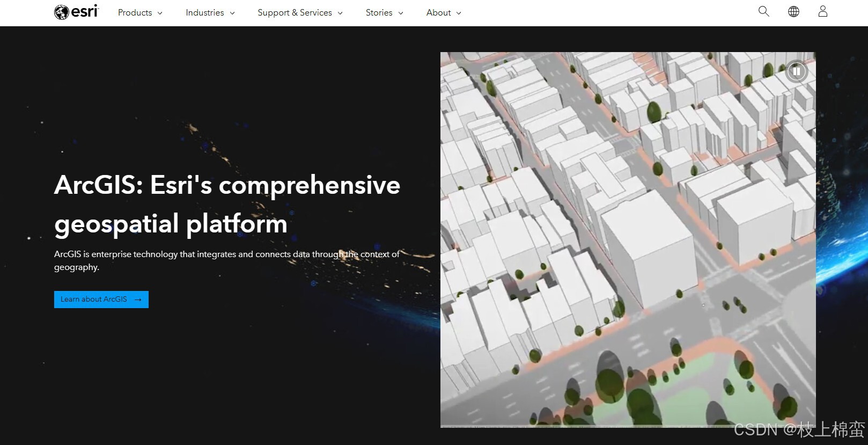Open the About menu

point(444,12)
